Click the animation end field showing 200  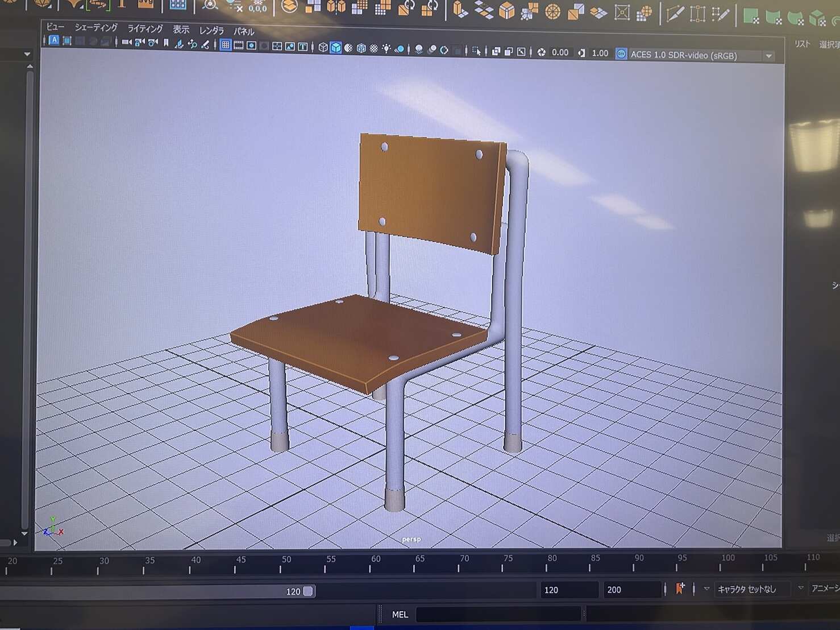(x=632, y=590)
